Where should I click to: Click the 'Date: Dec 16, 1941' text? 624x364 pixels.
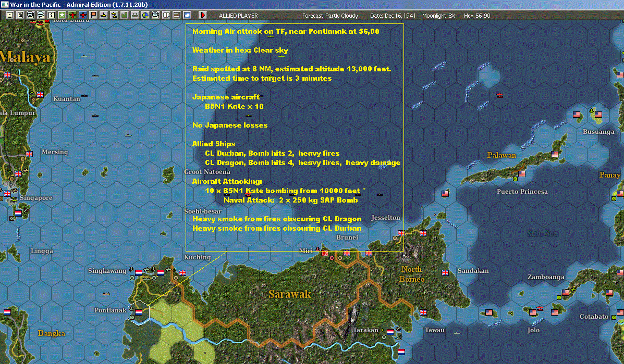[x=393, y=16]
